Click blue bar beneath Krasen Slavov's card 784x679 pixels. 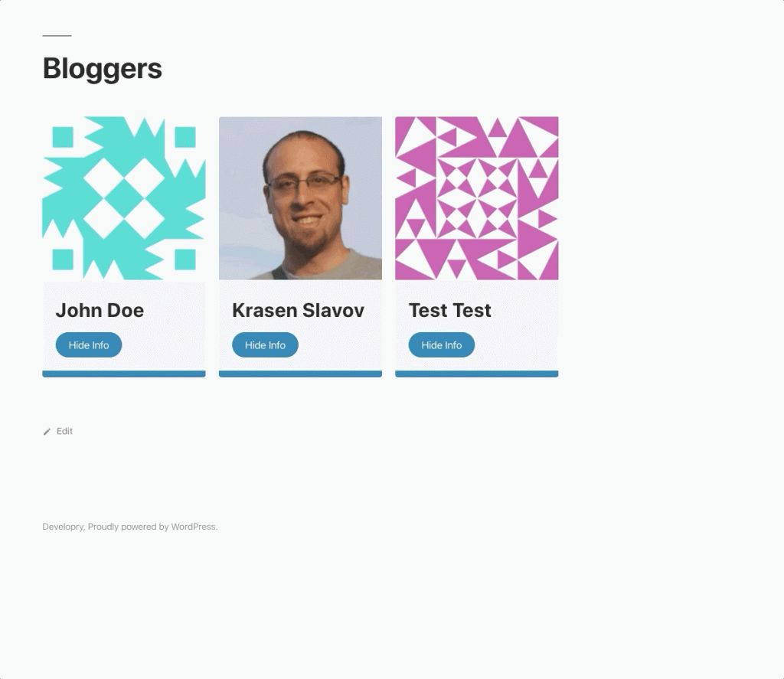coord(300,374)
